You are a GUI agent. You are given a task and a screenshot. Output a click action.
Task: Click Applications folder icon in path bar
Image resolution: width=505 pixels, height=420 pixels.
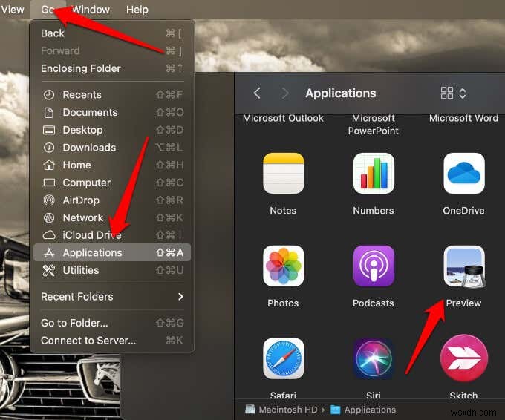point(335,410)
